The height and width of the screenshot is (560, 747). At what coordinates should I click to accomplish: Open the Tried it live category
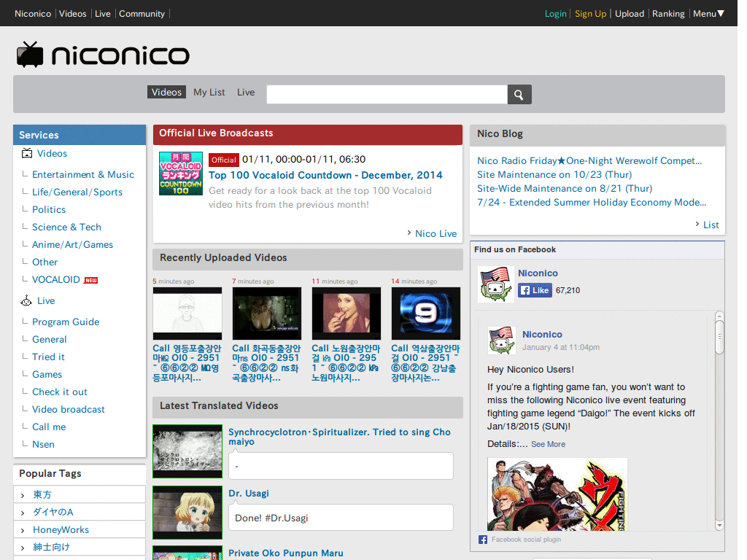(x=48, y=357)
